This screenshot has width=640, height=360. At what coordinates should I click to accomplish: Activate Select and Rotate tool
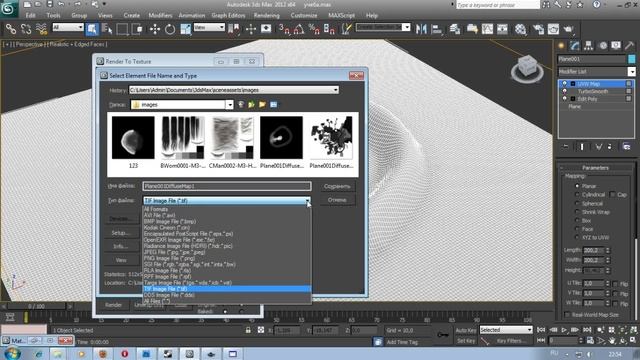point(170,29)
